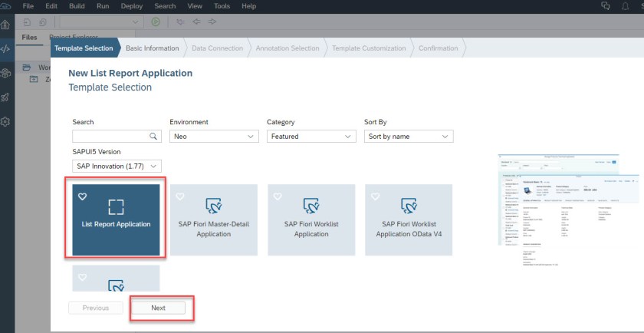Toggle favorite heart on SAP Fiori Master-Detail tile

(x=180, y=196)
